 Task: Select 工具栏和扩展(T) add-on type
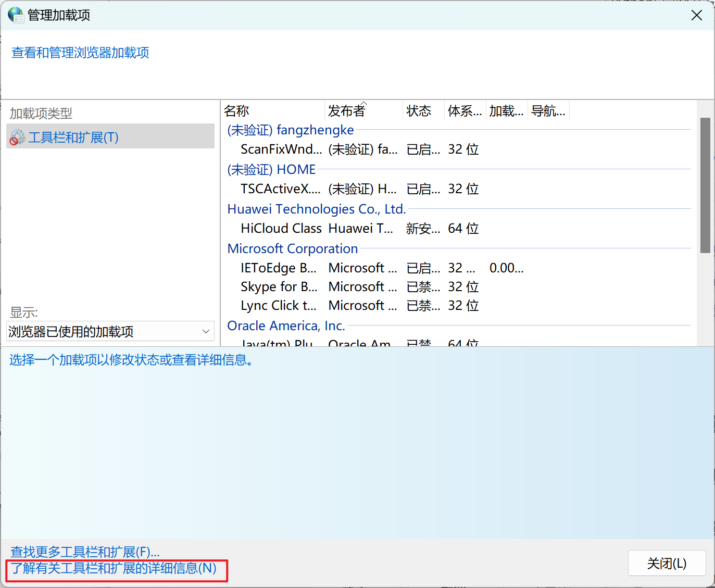point(110,136)
